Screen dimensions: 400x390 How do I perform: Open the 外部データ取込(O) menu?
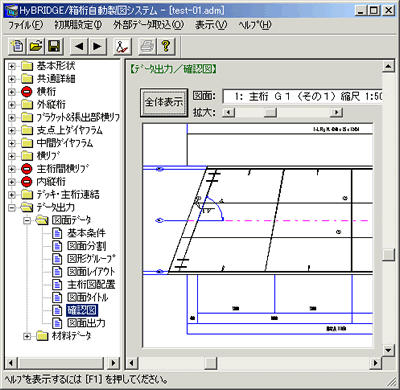pyautogui.click(x=149, y=25)
